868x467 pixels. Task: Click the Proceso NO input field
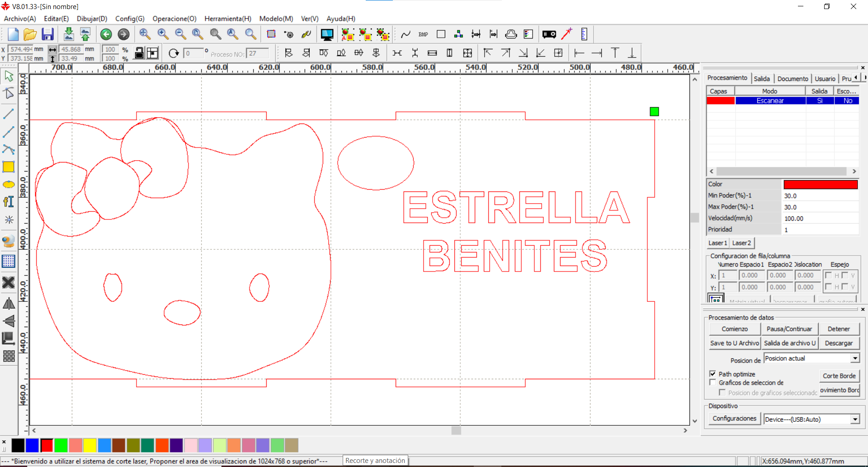[x=258, y=53]
